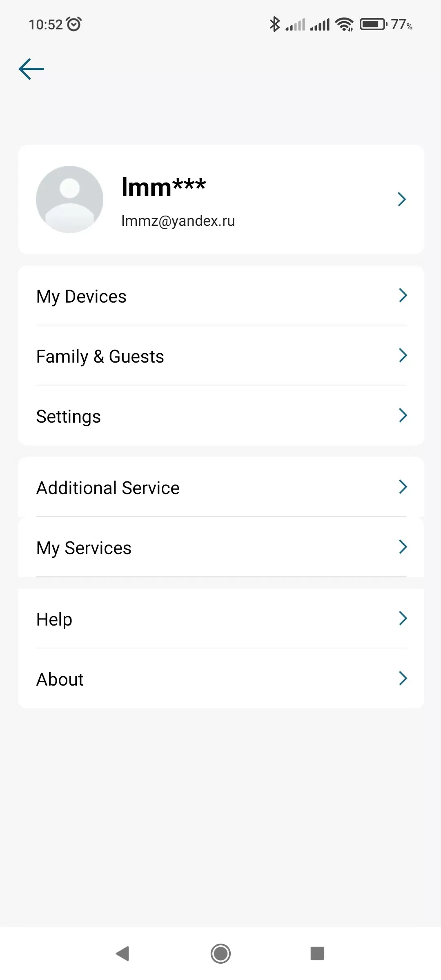The image size is (441, 980).
Task: Tap the profile avatar picture
Action: point(69,199)
